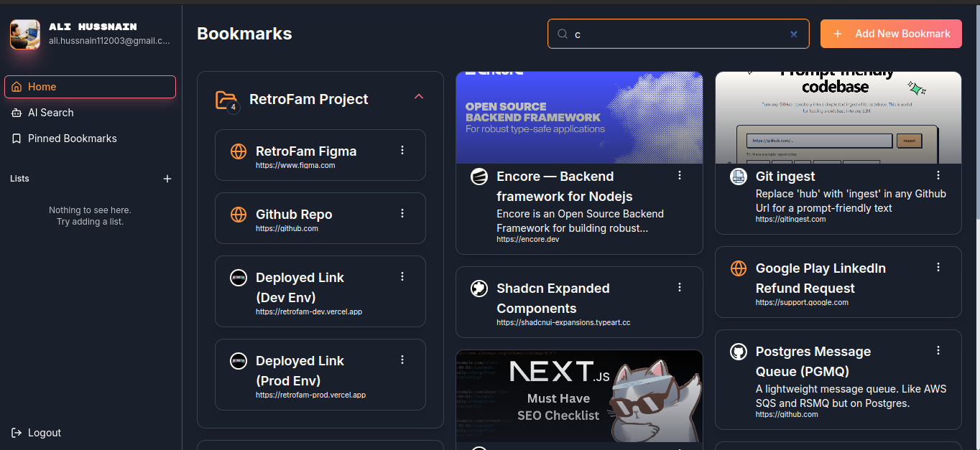980x450 pixels.
Task: Click the globe icon beside Github Repo
Action: point(239,215)
